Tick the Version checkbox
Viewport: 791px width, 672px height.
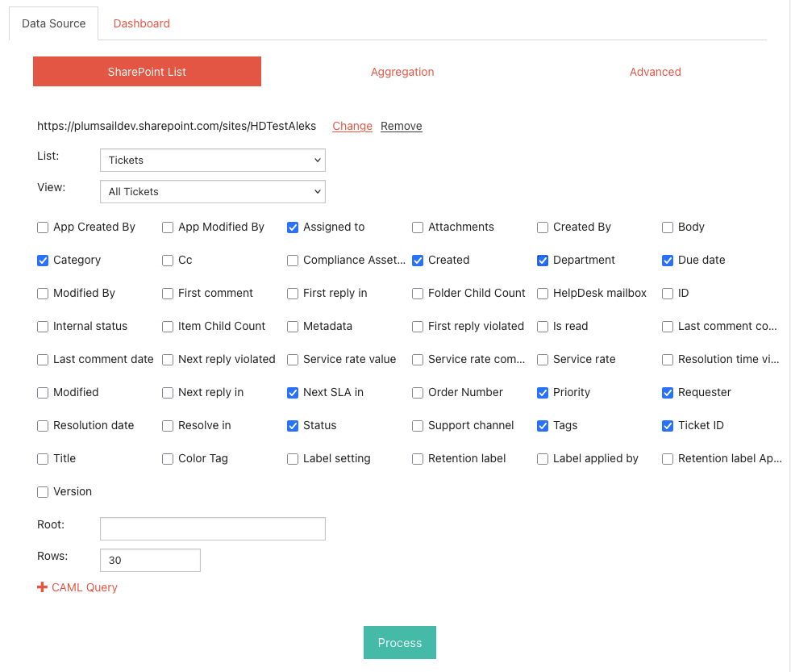point(43,492)
